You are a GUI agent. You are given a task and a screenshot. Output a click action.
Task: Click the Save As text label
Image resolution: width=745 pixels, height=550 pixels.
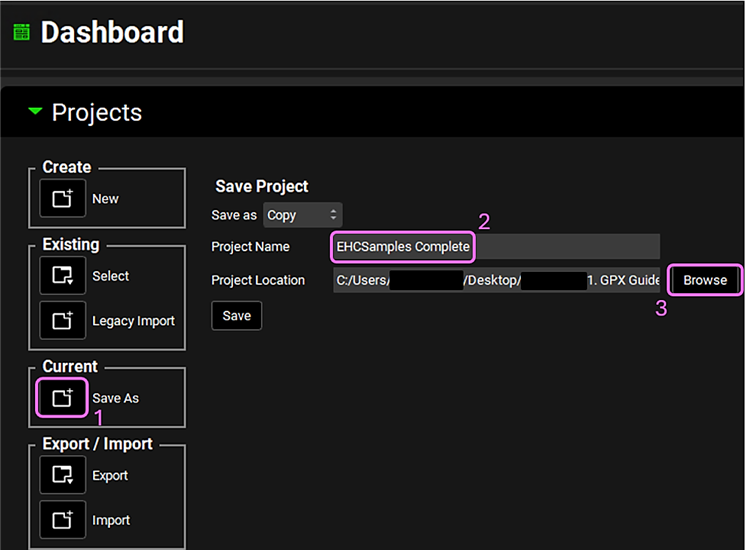116,398
